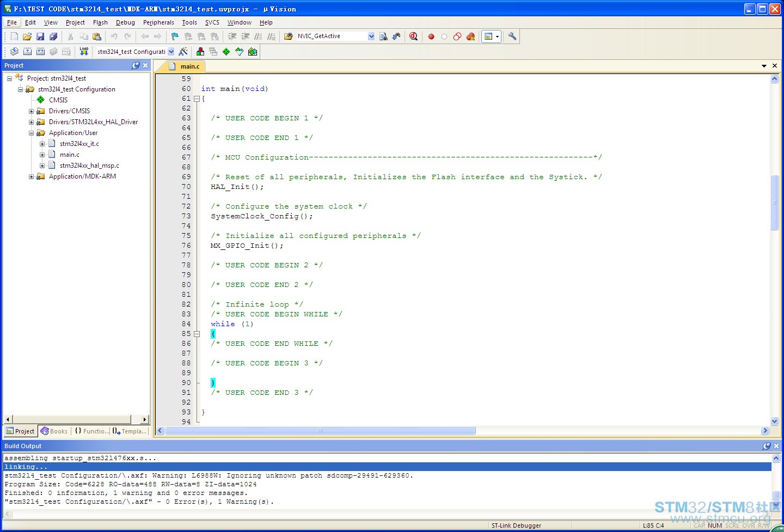Close the Build Output panel
This screenshot has width=784, height=532.
point(776,446)
